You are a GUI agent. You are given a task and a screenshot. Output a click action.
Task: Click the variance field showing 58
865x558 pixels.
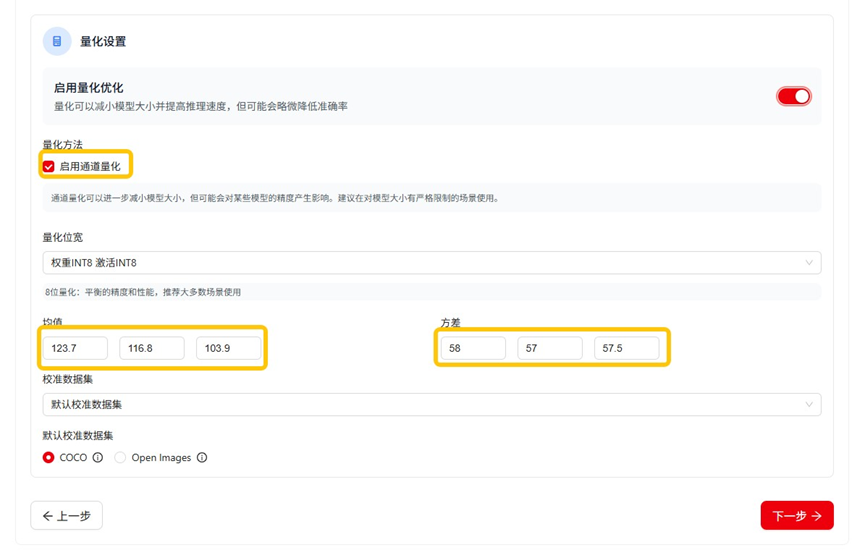click(473, 348)
